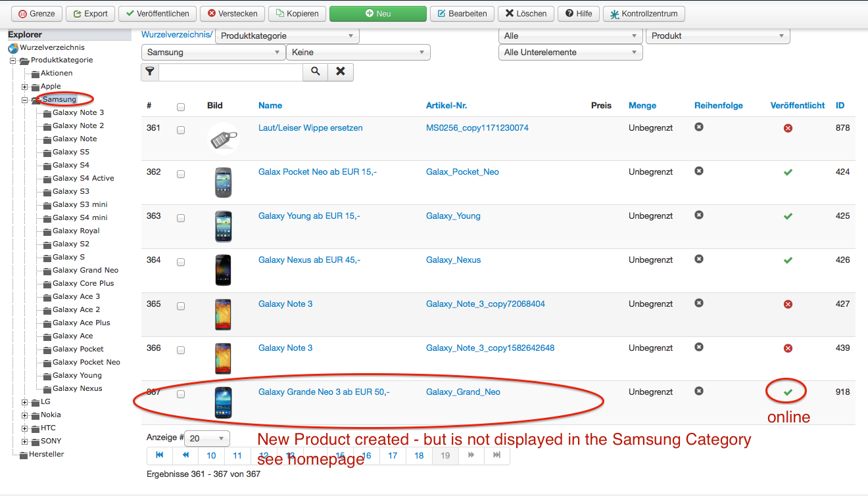Click the filter funnel icon
This screenshot has height=496, width=868.
[150, 72]
